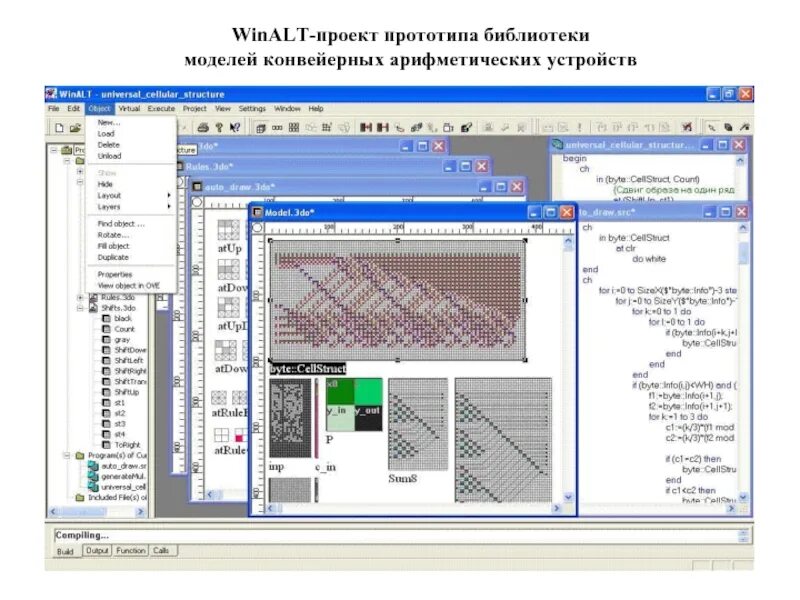Collapse the root project tree node
This screenshot has height=600, width=800.
(x=54, y=150)
